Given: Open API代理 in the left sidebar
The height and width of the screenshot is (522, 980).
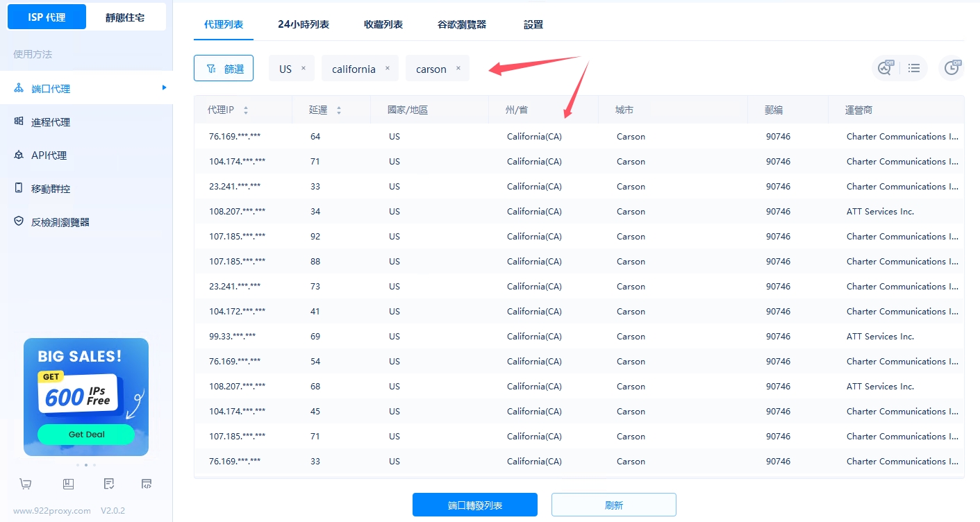Looking at the screenshot, I should coord(49,155).
